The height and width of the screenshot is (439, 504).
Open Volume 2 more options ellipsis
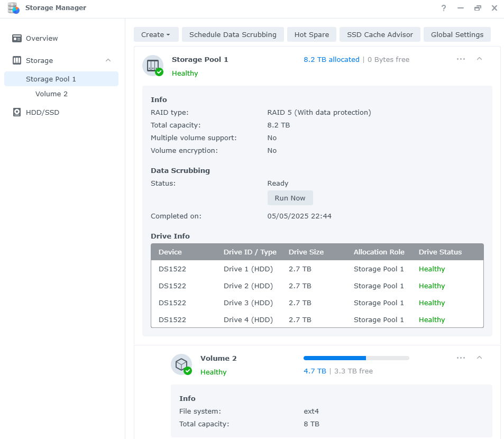point(461,358)
